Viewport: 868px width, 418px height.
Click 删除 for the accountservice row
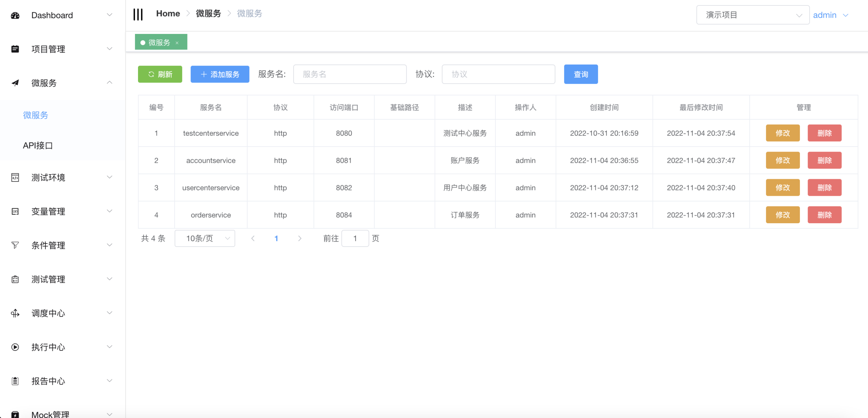[824, 160]
